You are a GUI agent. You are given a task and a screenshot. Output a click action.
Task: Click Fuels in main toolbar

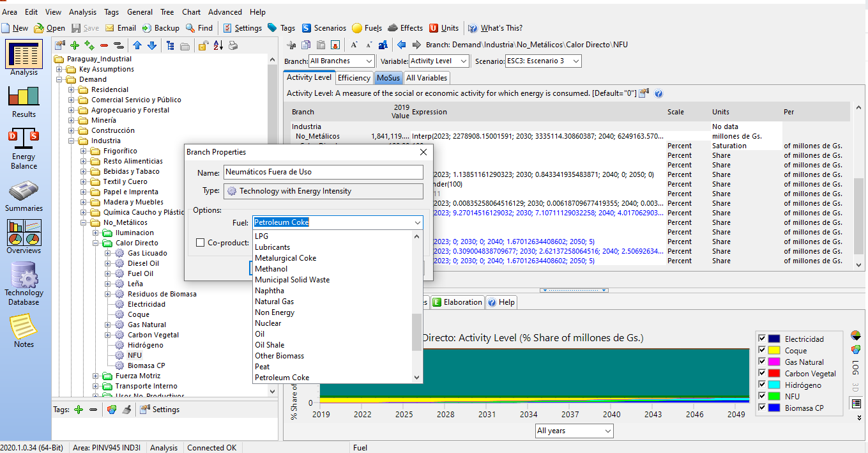(x=367, y=28)
